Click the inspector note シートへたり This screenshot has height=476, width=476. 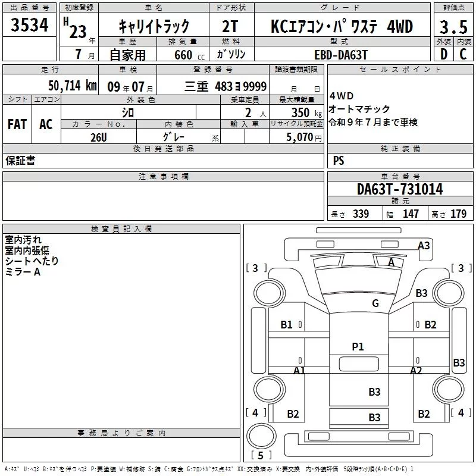32,261
